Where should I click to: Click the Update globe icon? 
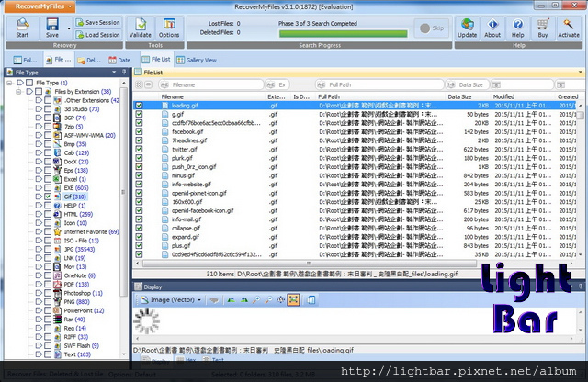tap(468, 28)
